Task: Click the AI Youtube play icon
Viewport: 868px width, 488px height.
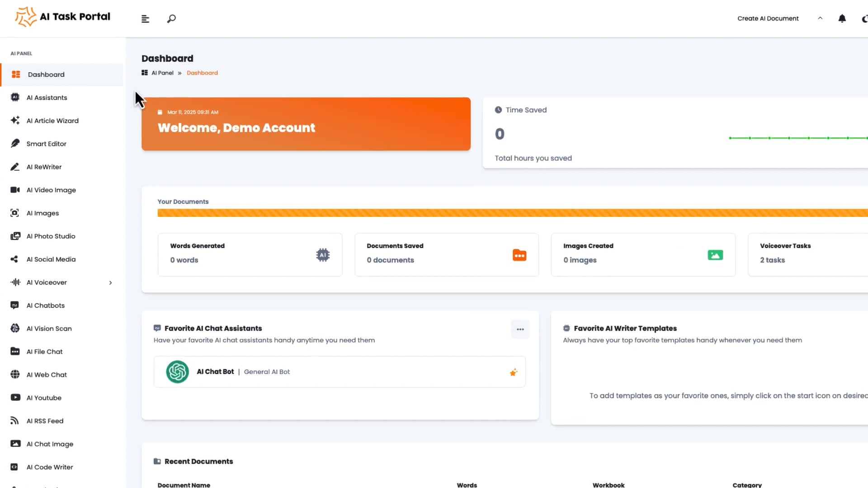Action: tap(15, 398)
